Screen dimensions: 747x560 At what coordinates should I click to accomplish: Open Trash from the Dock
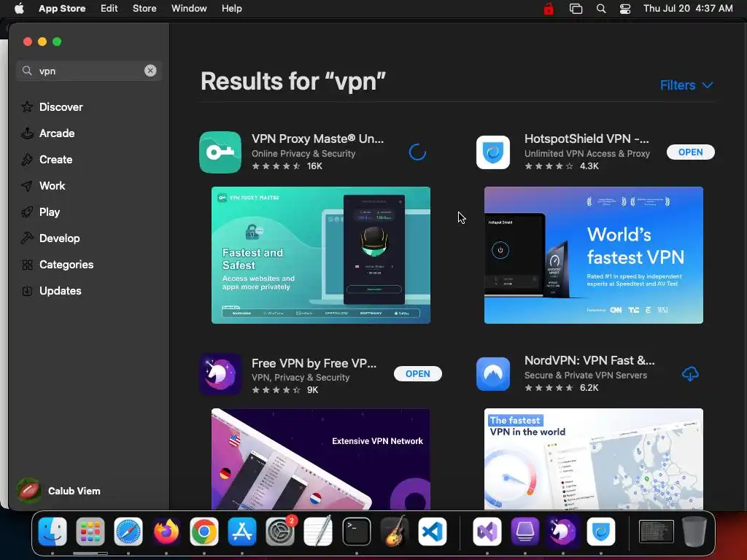click(694, 532)
